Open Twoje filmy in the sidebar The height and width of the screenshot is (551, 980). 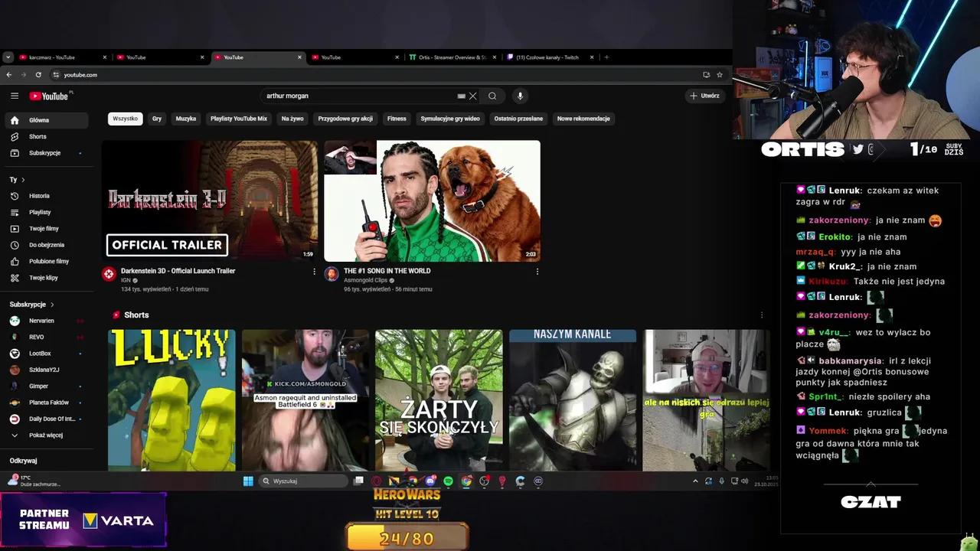pos(46,228)
